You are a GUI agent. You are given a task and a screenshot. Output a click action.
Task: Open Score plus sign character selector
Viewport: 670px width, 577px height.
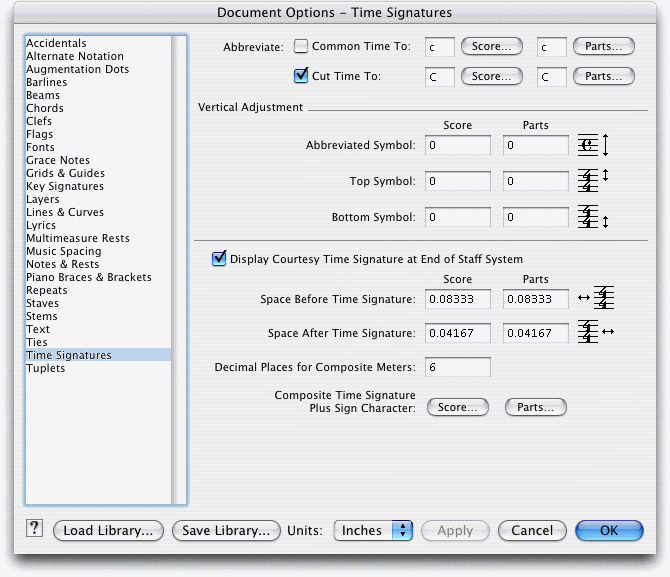pos(458,407)
